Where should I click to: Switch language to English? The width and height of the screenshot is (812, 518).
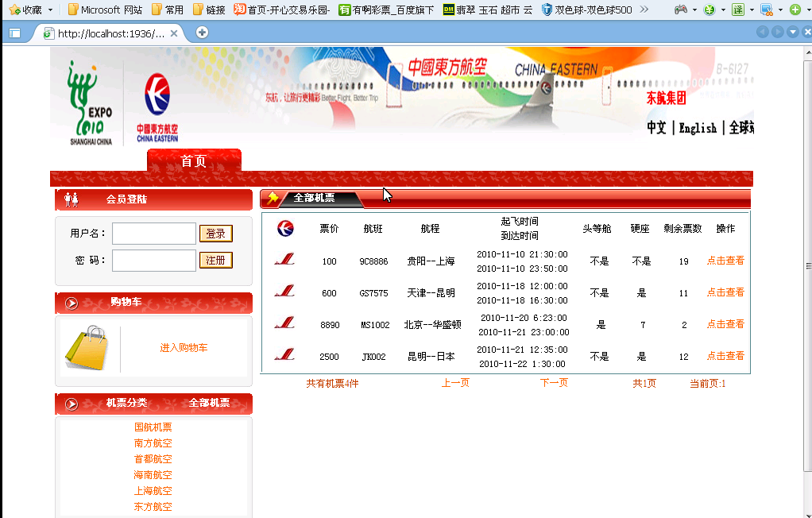698,127
